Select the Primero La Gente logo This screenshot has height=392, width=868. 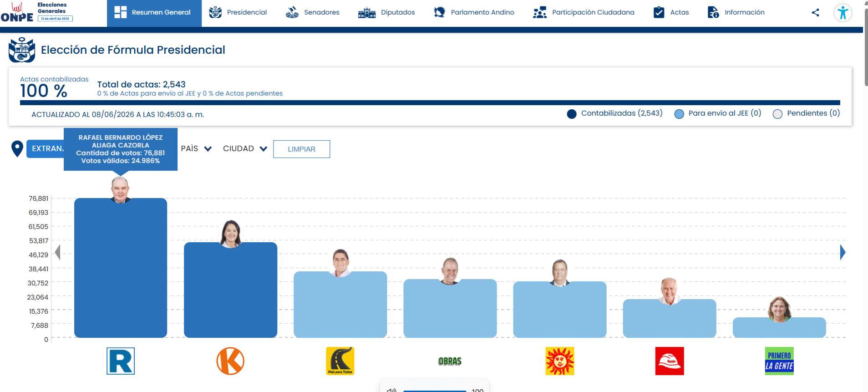(x=779, y=361)
